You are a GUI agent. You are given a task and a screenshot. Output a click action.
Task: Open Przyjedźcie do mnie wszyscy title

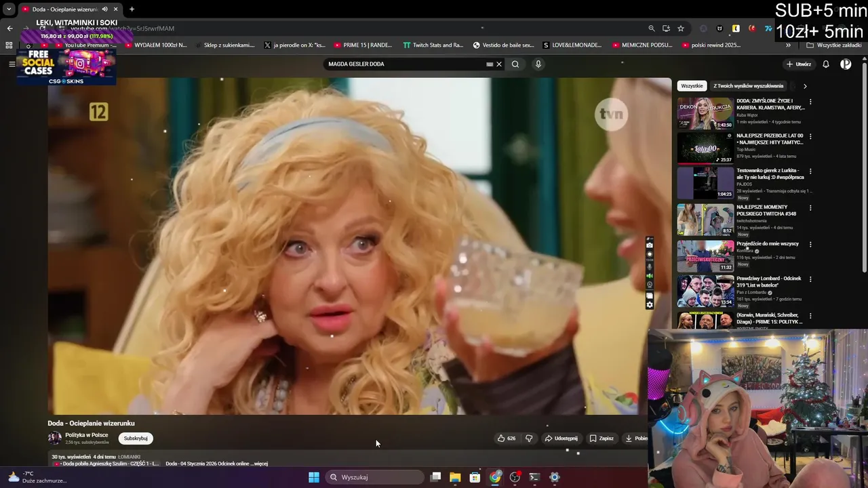768,243
